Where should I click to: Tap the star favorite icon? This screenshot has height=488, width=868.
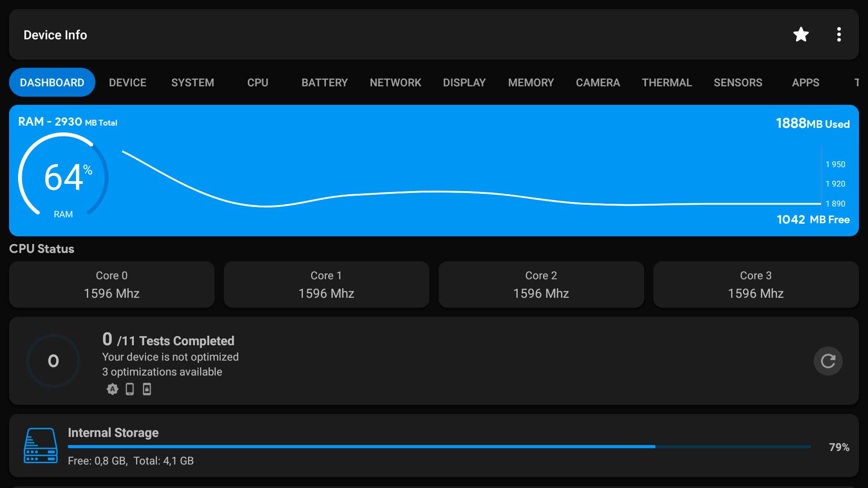click(x=801, y=34)
